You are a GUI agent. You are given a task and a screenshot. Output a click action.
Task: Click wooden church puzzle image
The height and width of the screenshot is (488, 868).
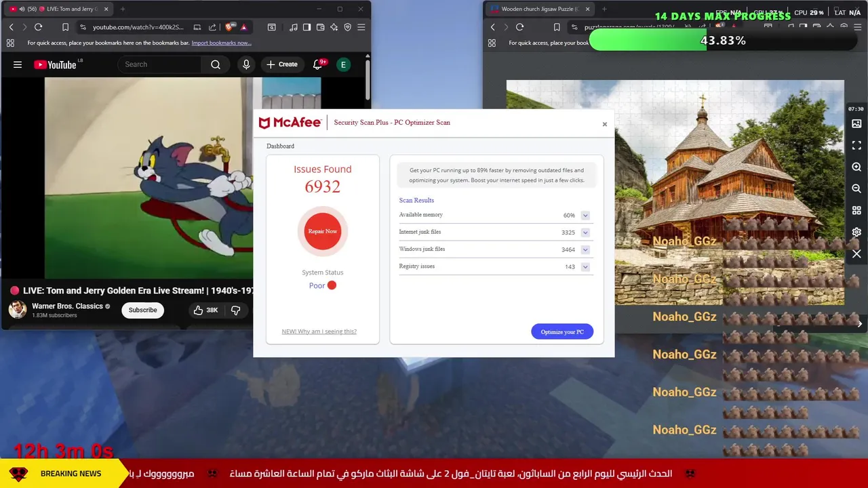675,192
